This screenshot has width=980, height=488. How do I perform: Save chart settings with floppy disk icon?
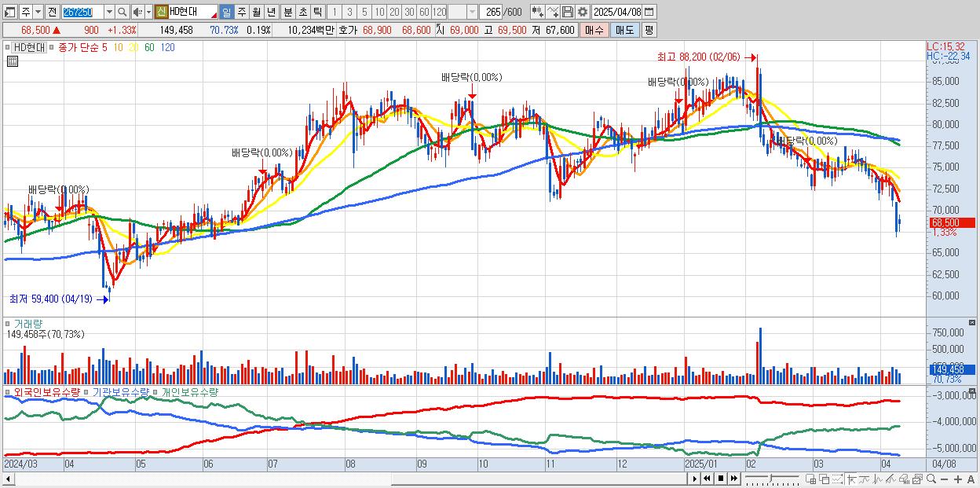(x=567, y=12)
